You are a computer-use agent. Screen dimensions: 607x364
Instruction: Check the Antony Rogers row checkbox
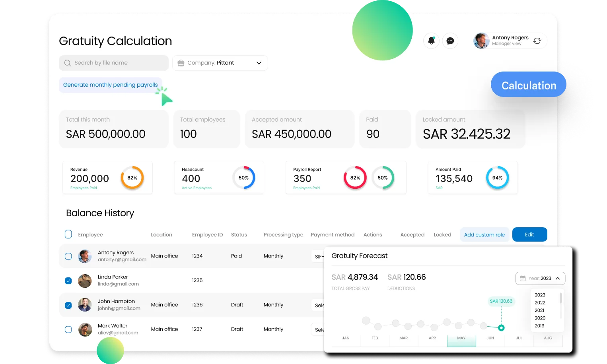[68, 256]
